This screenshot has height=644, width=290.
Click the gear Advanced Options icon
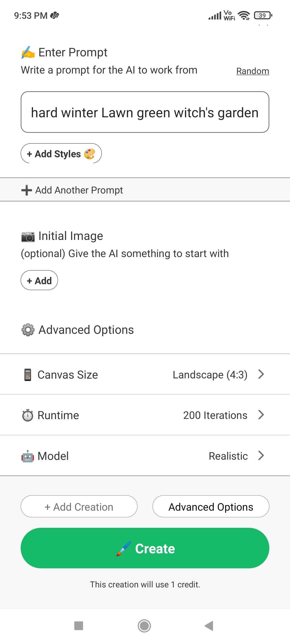(x=28, y=330)
